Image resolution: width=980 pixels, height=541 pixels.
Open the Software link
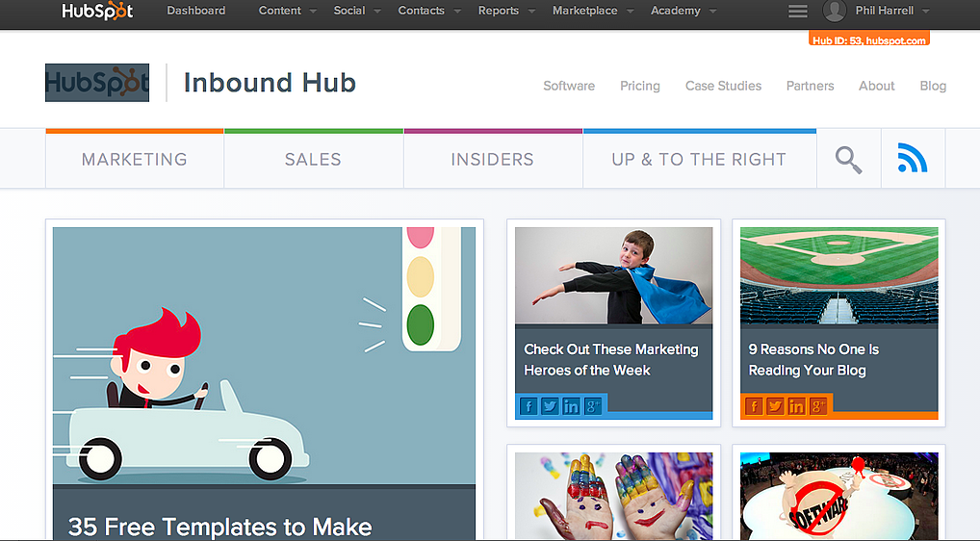(x=569, y=86)
